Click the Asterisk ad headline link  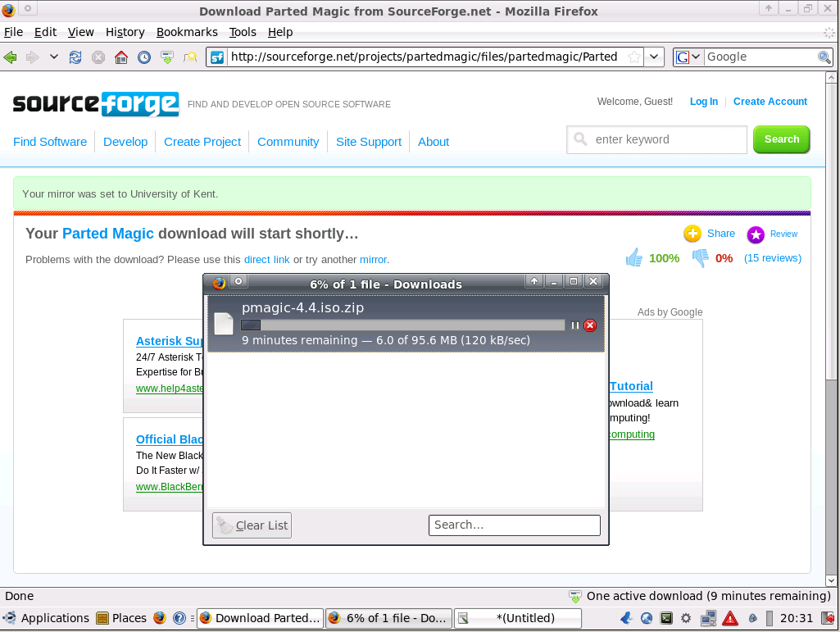[x=170, y=341]
